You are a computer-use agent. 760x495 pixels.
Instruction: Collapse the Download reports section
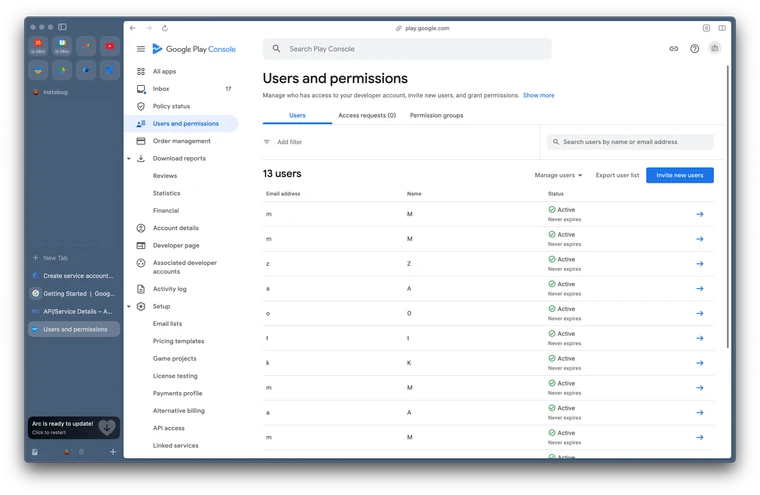pyautogui.click(x=129, y=158)
